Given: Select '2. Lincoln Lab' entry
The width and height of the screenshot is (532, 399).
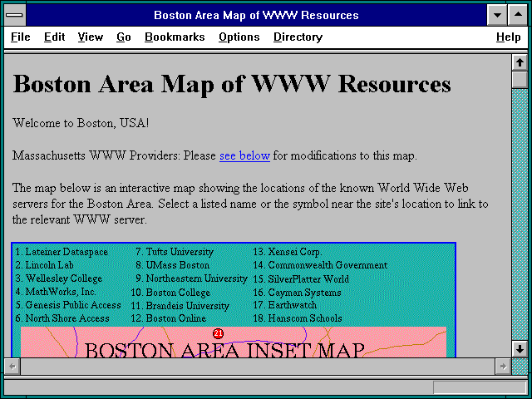Looking at the screenshot, I should 44,265.
